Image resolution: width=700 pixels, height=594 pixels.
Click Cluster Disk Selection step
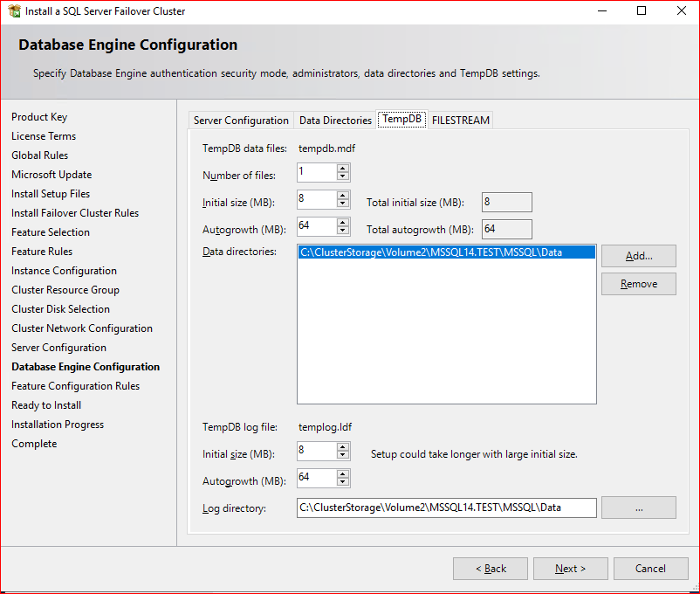(x=61, y=309)
